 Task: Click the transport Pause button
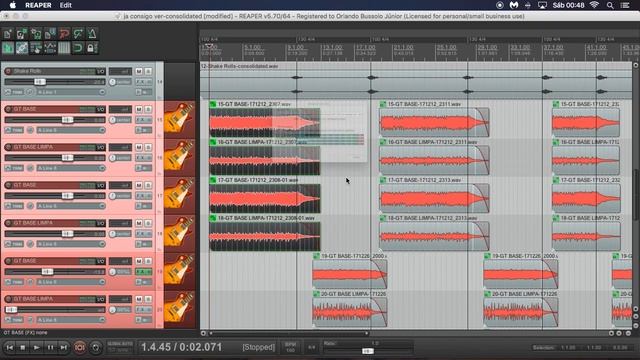[50, 347]
